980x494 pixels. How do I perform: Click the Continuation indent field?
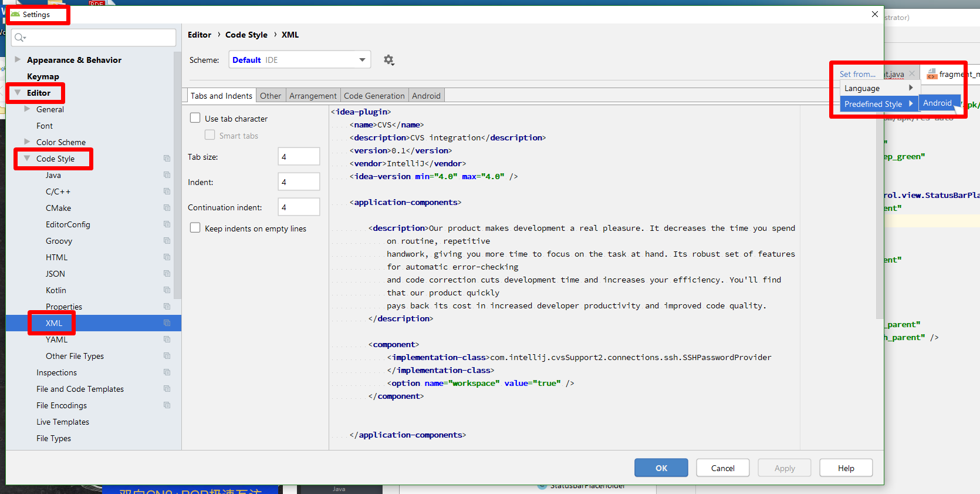click(299, 207)
